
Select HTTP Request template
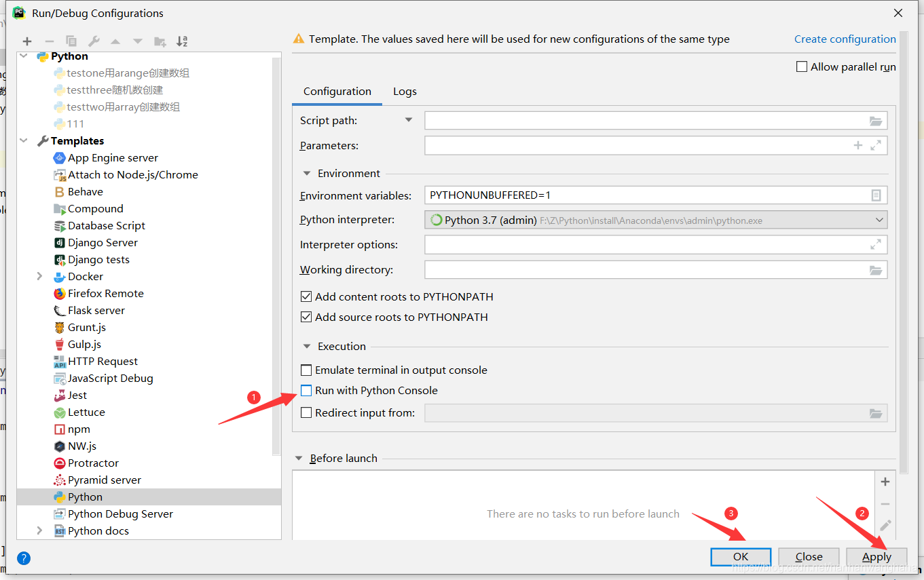(x=95, y=361)
